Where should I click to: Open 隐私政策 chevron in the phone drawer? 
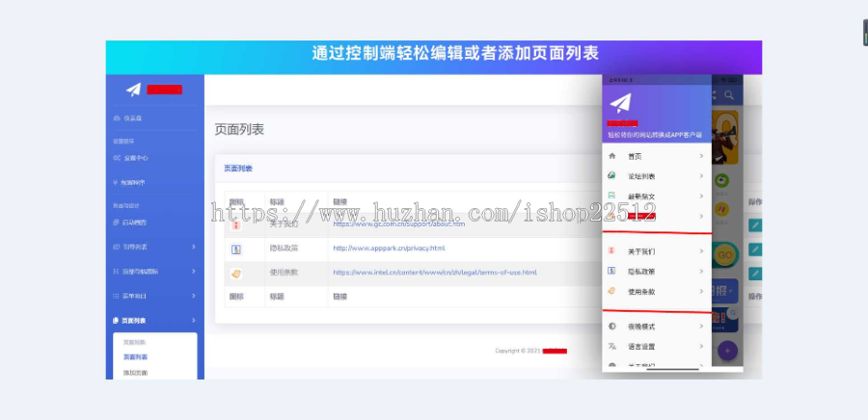(701, 272)
